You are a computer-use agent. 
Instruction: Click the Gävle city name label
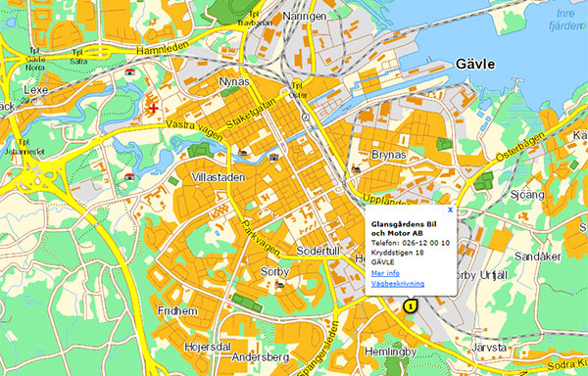pos(475,64)
